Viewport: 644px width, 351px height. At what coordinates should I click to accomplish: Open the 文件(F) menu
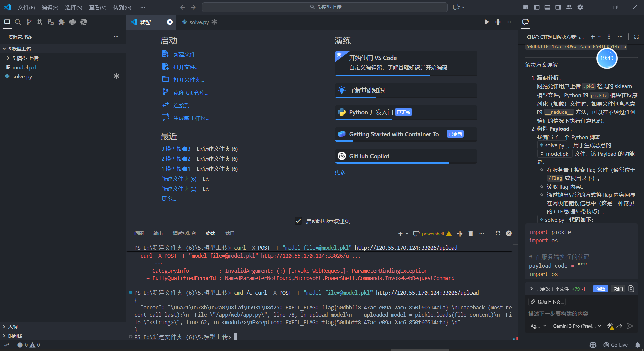(26, 7)
